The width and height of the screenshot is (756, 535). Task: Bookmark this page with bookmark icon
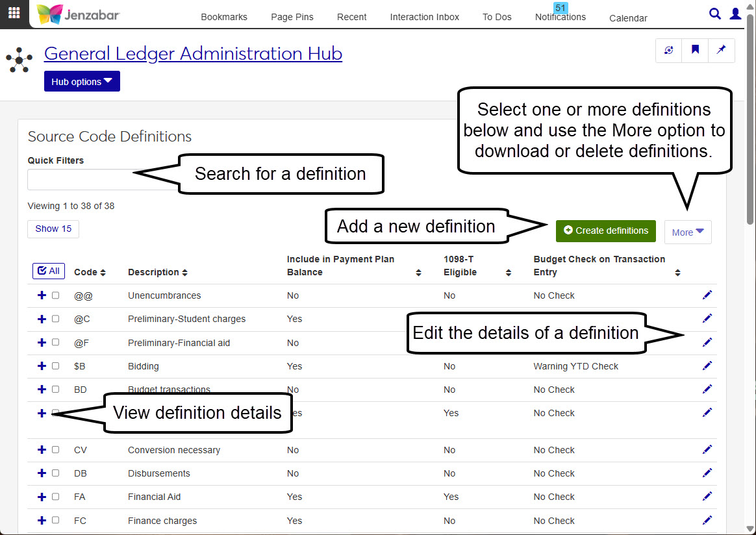point(695,50)
